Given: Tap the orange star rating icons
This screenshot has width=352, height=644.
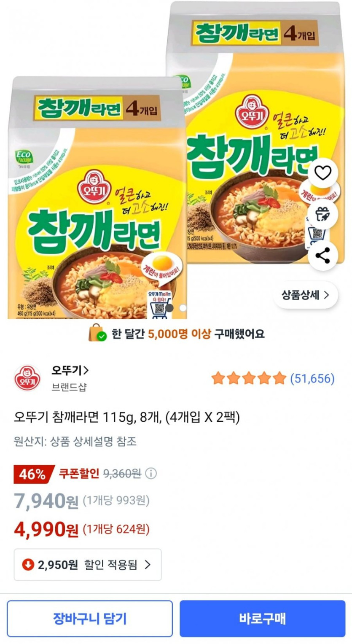Looking at the screenshot, I should [x=249, y=378].
